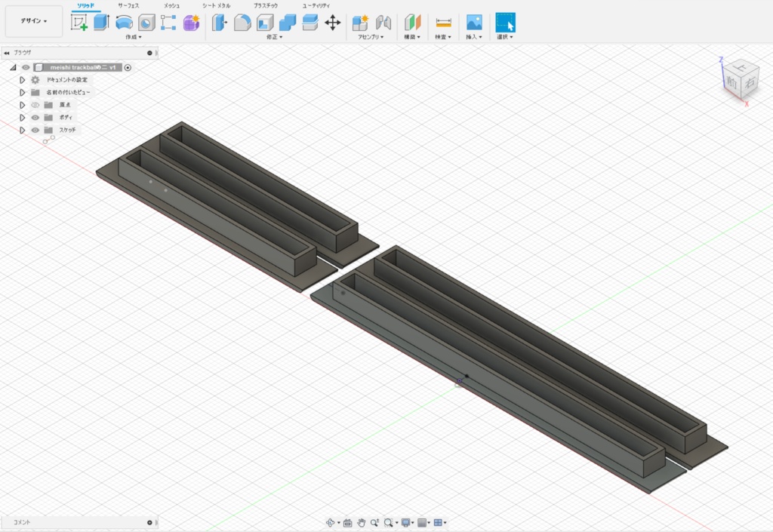The image size is (773, 532).
Task: Switch to the プラスチック tab
Action: [x=266, y=5]
